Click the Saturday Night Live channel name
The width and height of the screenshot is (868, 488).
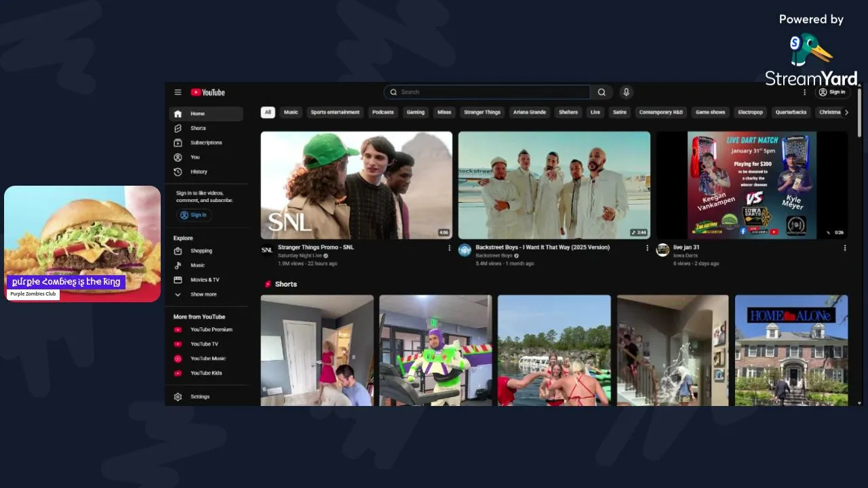(300, 256)
